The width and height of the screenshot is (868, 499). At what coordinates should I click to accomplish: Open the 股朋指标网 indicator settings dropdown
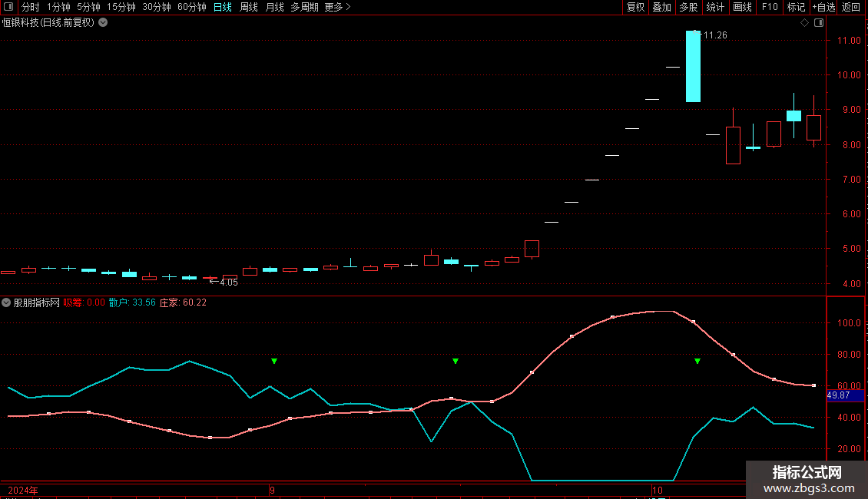[6, 302]
